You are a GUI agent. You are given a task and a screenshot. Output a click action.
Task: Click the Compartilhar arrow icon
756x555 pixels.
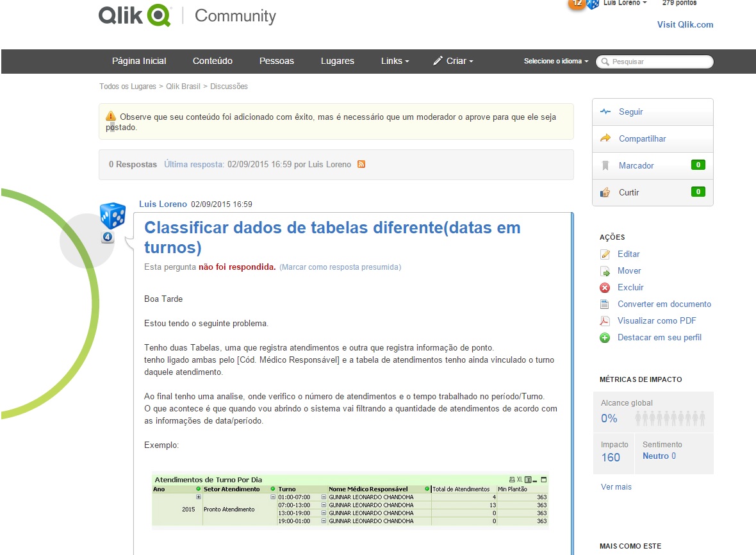pos(605,138)
